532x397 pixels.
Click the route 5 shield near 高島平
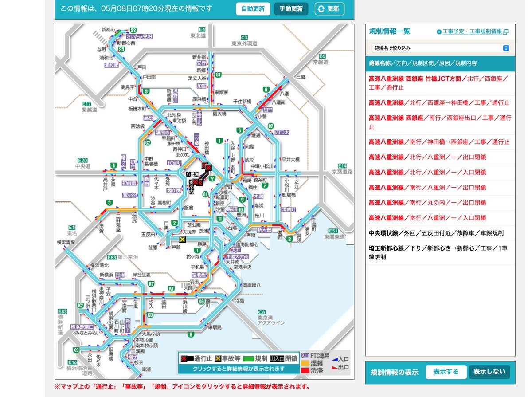(146, 91)
